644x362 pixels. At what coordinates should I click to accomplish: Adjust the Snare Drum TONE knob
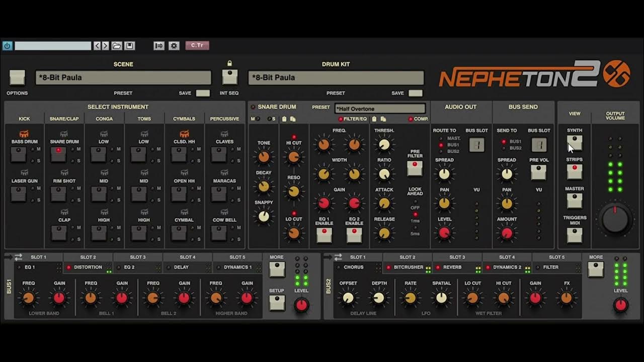(x=264, y=157)
